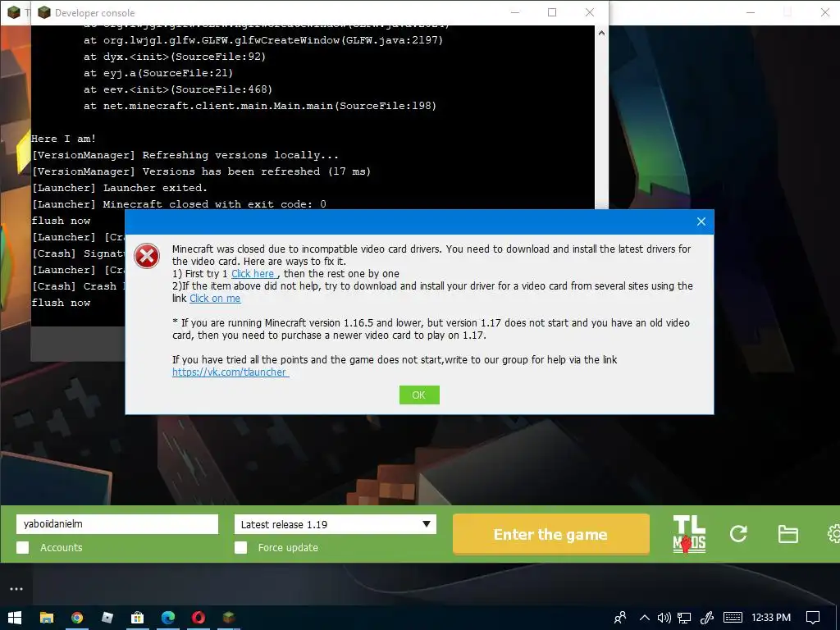Click OK in the error dialog
840x630 pixels.
(x=419, y=395)
